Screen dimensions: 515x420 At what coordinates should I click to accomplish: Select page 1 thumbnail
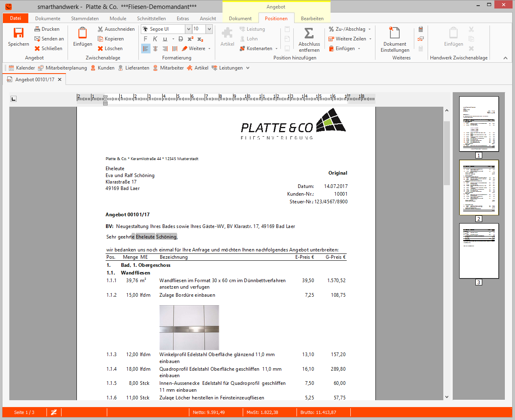tap(479, 124)
